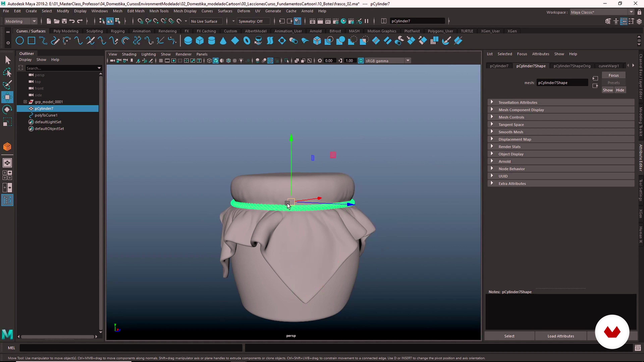Open the Modeling menu set dropdown

[21, 21]
